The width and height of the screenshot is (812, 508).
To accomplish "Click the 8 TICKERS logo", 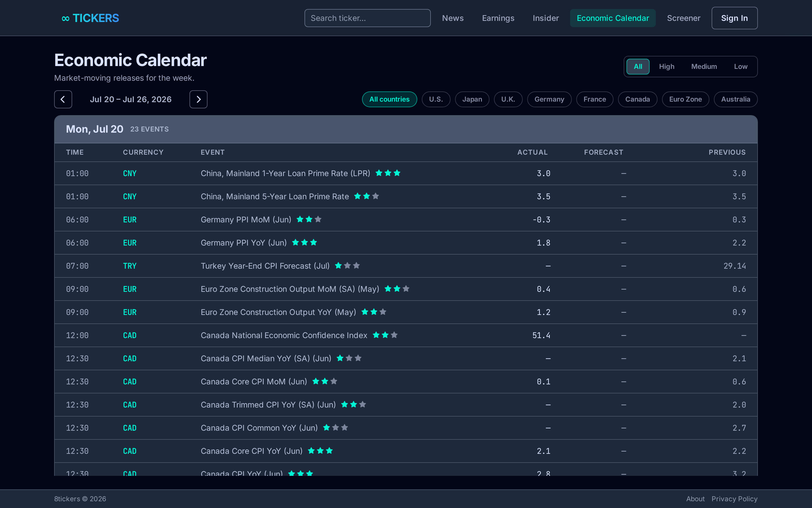I will tap(90, 18).
